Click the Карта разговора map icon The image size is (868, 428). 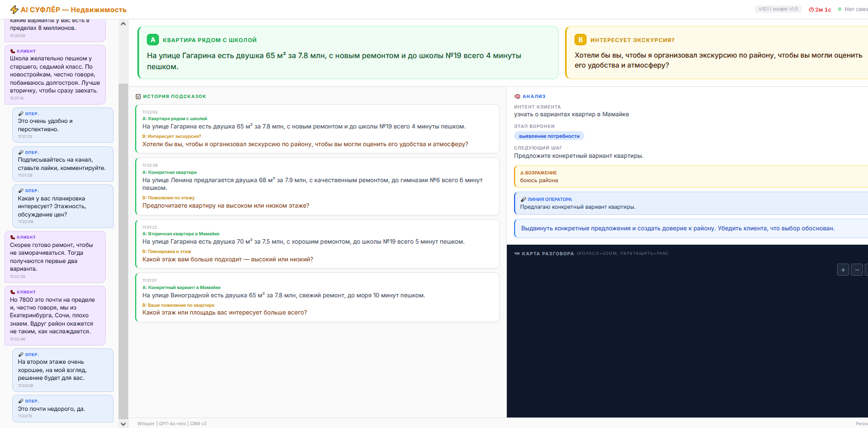point(517,254)
